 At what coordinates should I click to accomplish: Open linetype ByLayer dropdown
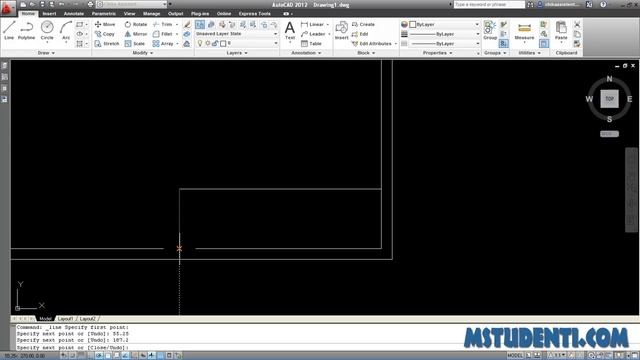pyautogui.click(x=444, y=43)
